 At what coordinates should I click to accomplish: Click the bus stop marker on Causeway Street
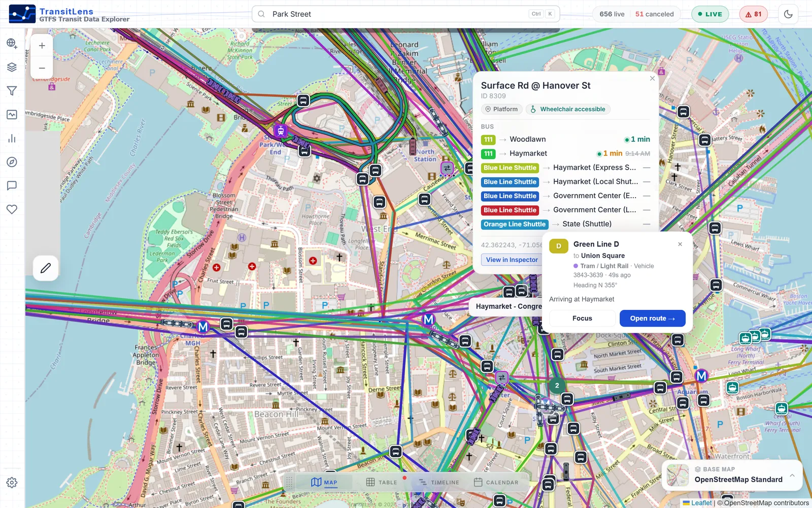425,200
